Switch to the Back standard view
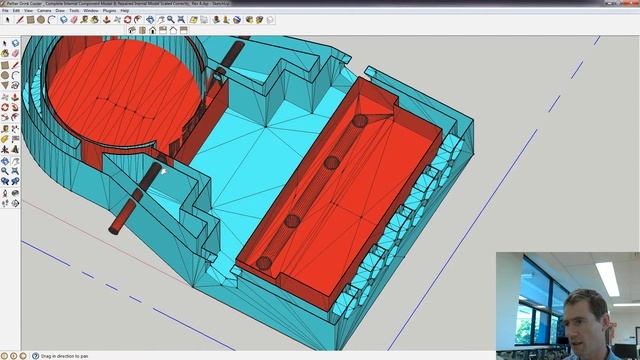Image resolution: width=640 pixels, height=360 pixels. (173, 30)
